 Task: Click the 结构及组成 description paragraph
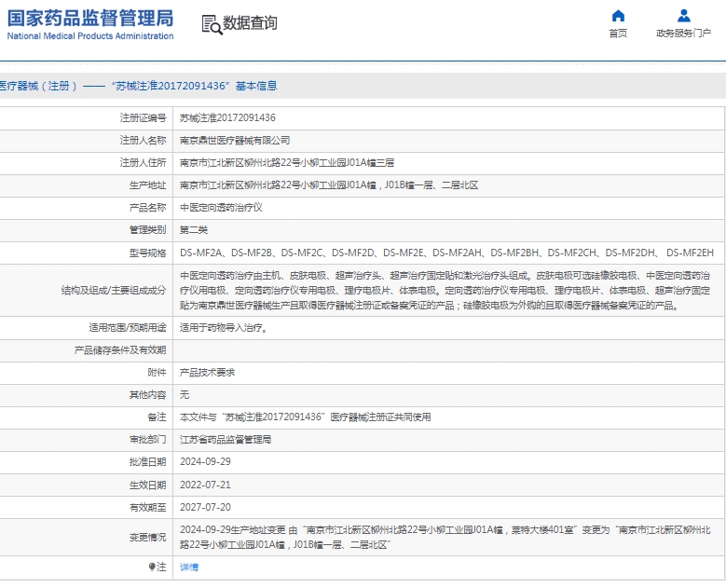[x=445, y=291]
